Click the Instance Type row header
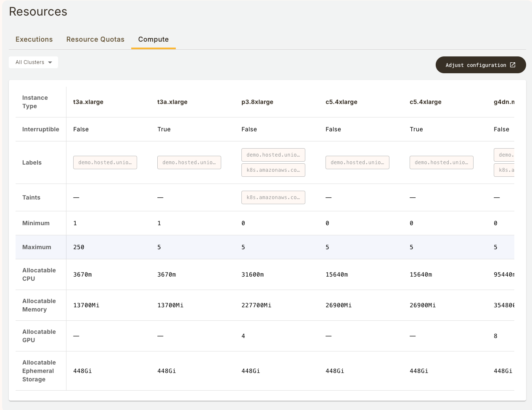 point(35,102)
